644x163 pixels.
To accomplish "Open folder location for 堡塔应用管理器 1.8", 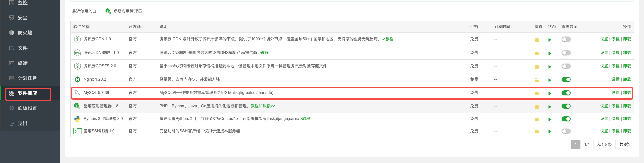I will tap(537, 107).
